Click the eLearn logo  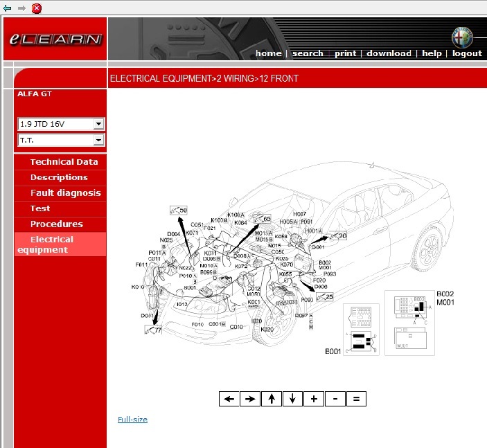(55, 39)
